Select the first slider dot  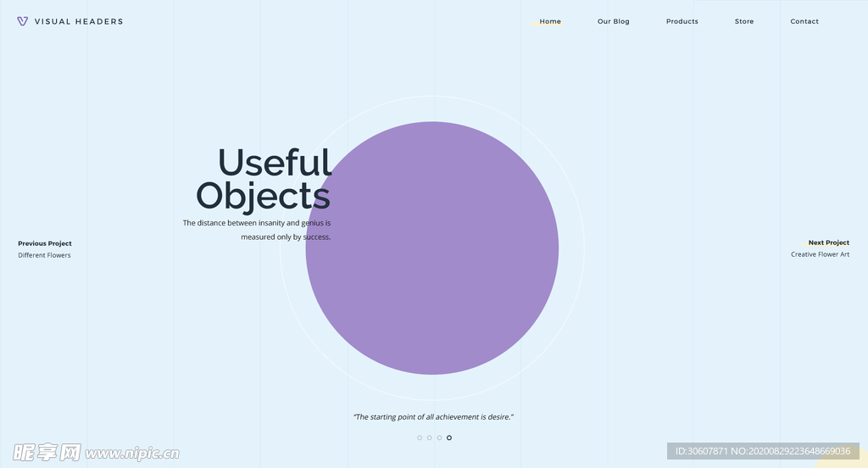(x=420, y=437)
